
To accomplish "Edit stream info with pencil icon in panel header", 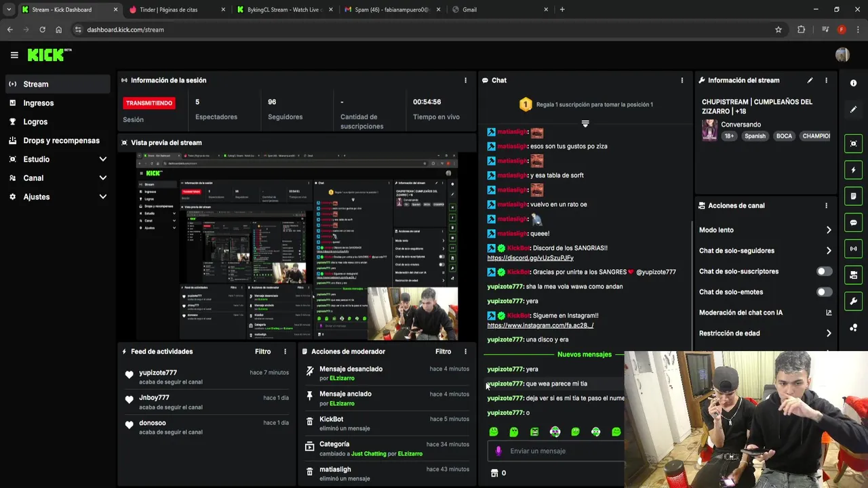I will click(x=810, y=80).
